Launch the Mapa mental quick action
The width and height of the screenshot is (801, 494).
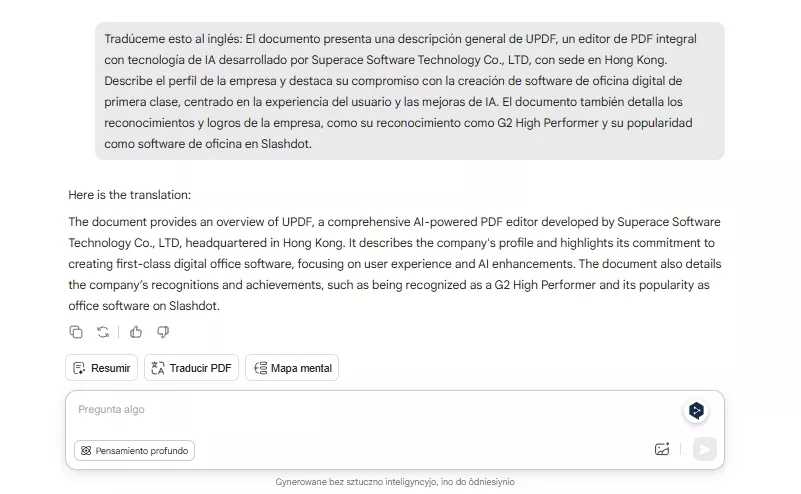(292, 368)
